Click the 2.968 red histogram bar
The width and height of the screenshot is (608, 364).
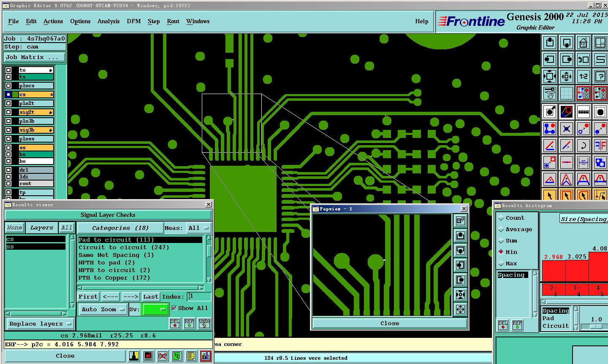[x=554, y=271]
